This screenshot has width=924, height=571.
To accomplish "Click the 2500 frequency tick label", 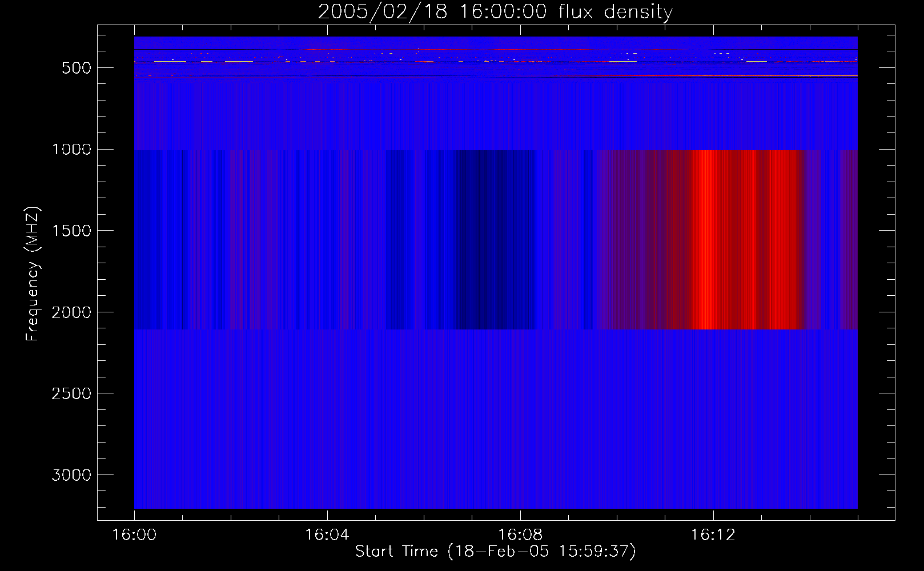I will [x=71, y=393].
